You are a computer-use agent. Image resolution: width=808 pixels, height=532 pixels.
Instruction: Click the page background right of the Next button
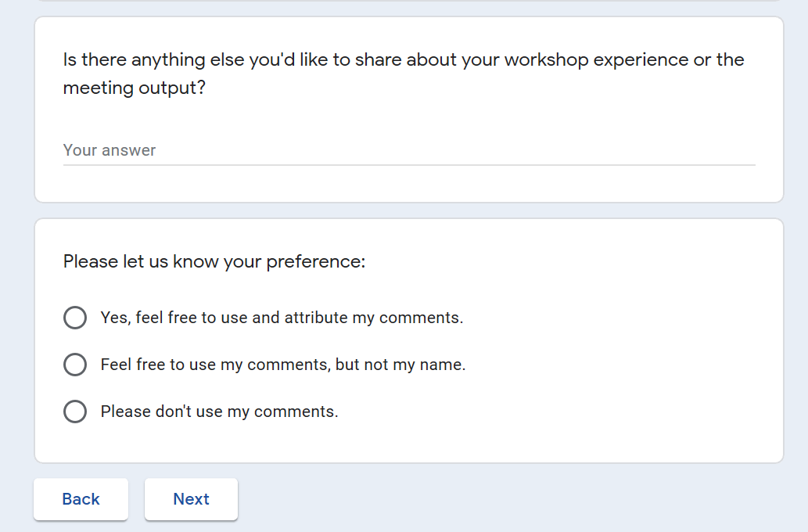[x=508, y=499]
